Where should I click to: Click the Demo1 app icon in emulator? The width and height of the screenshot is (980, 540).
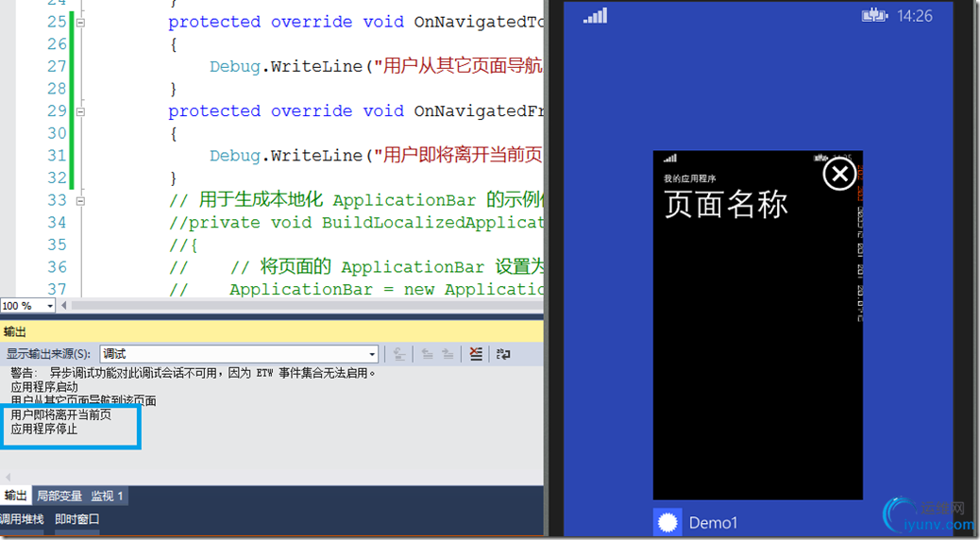[x=667, y=522]
